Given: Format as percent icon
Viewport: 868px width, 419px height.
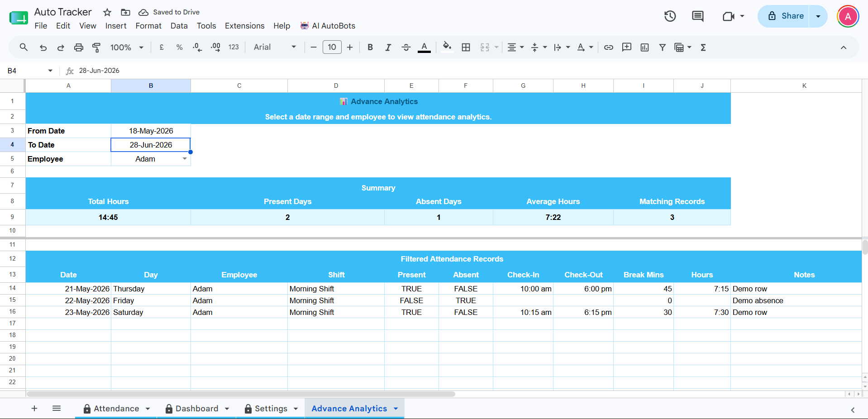Looking at the screenshot, I should pyautogui.click(x=180, y=47).
